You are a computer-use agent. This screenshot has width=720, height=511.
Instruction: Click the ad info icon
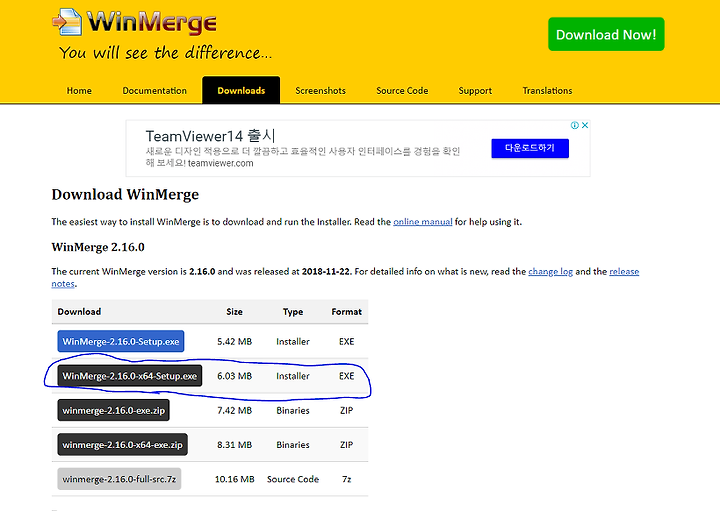(x=574, y=125)
